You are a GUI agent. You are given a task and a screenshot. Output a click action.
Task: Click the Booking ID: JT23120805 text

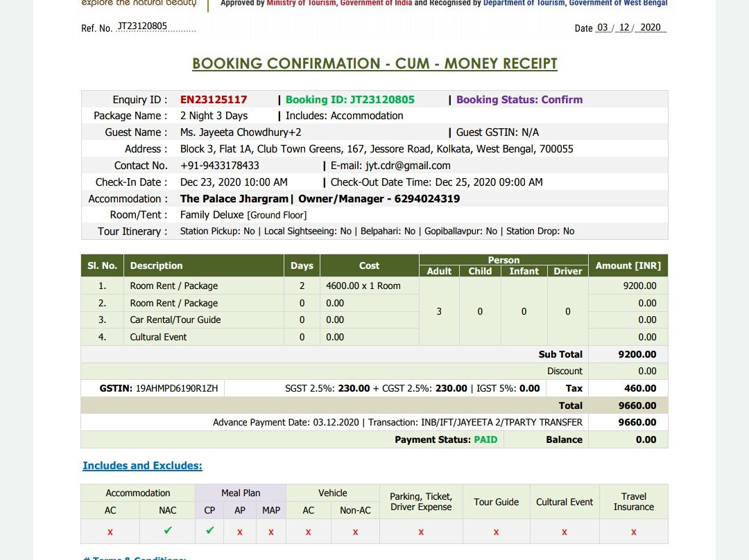(x=350, y=99)
